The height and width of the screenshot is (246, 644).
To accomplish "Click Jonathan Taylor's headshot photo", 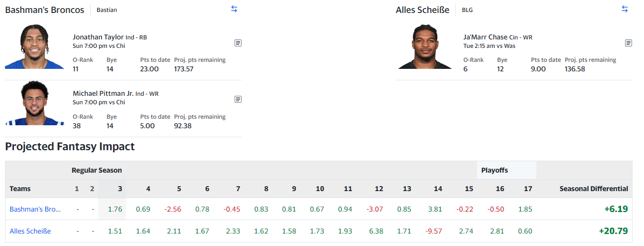I will 34,46.
